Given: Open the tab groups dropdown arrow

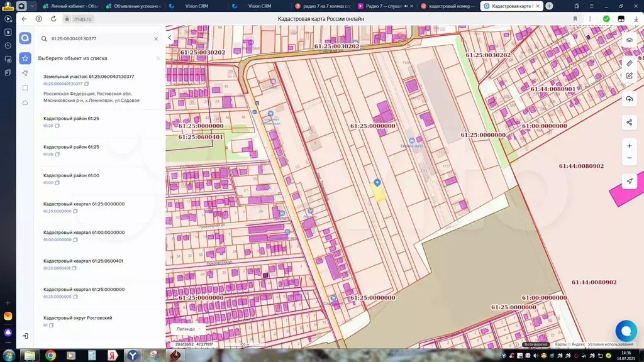Looking at the screenshot, I should (33, 6).
